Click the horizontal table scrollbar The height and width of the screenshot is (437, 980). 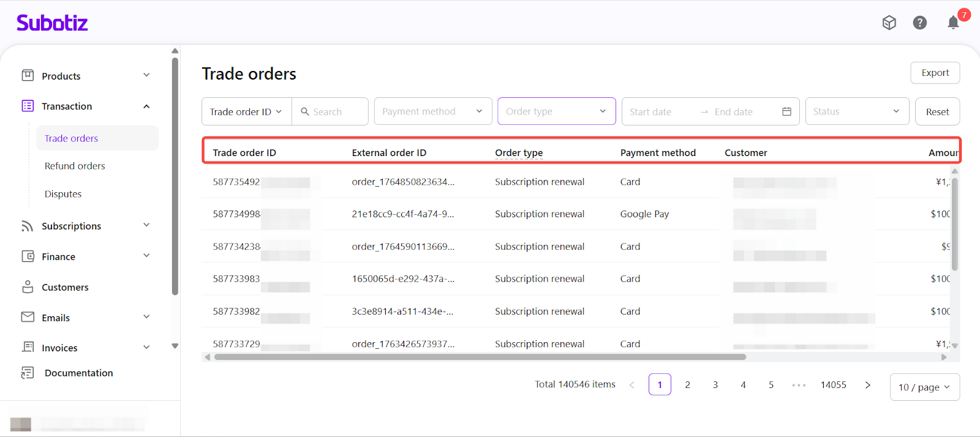tap(480, 357)
